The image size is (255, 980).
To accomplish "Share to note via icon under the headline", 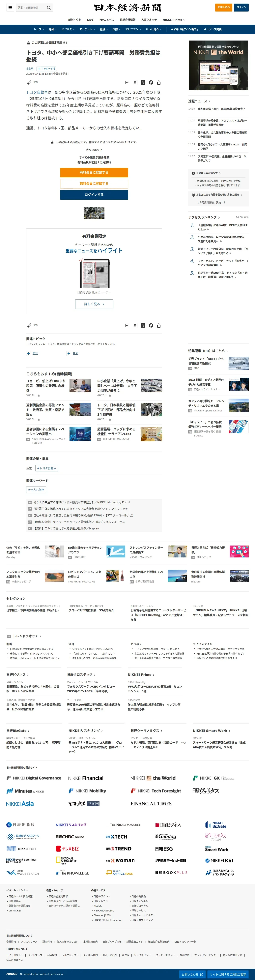I will pyautogui.click(x=135, y=82).
